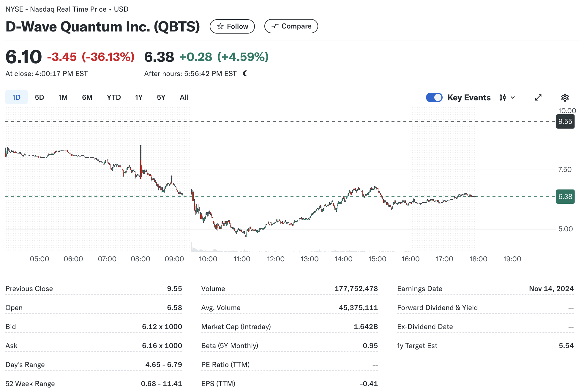Show the 6M chart range
Viewport: 584px width, 392px height.
point(87,97)
